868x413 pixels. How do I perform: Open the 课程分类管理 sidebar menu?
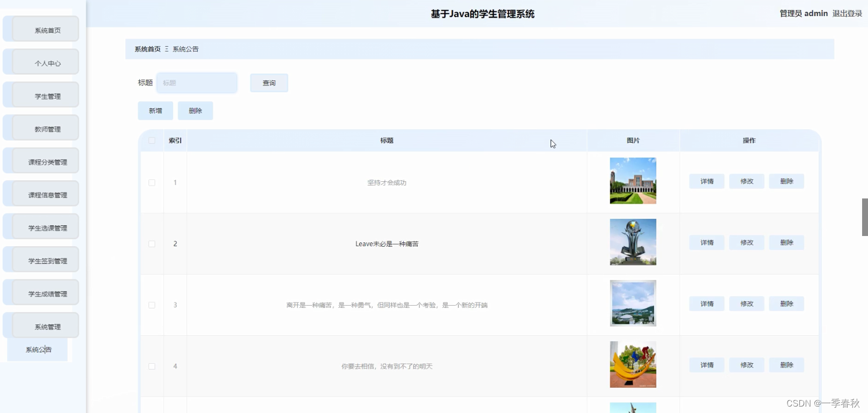pos(41,161)
